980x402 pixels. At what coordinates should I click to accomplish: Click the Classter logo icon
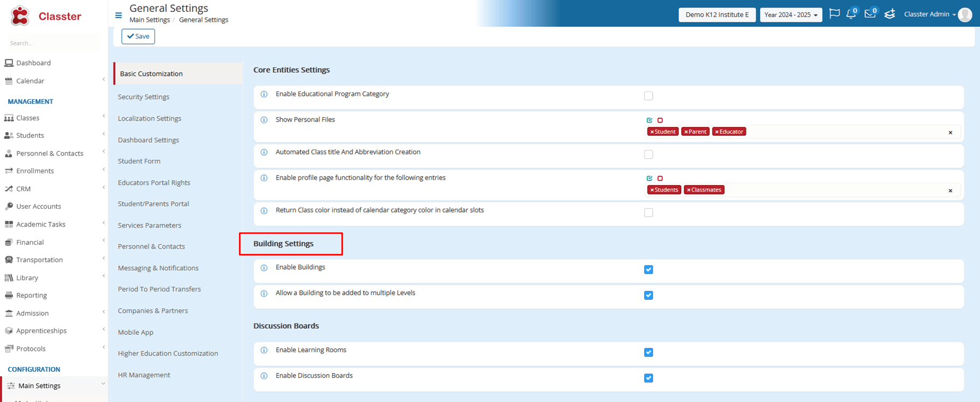pyautogui.click(x=20, y=16)
